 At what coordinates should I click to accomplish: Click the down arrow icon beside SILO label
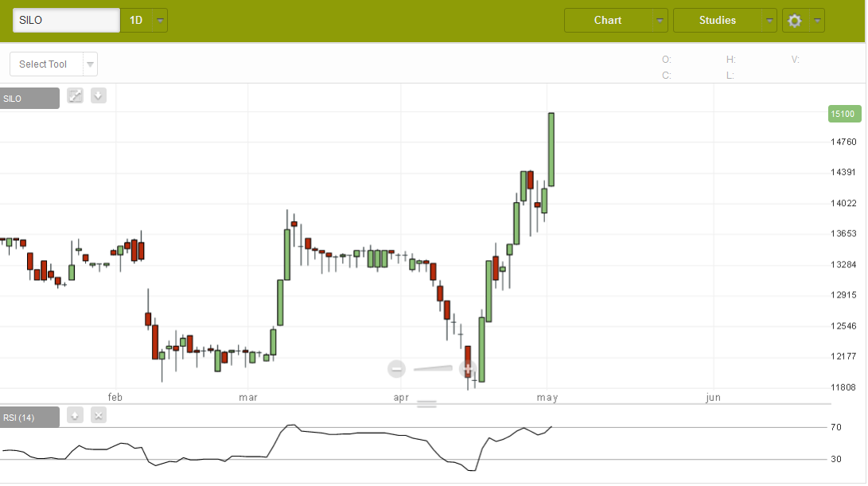(x=98, y=96)
